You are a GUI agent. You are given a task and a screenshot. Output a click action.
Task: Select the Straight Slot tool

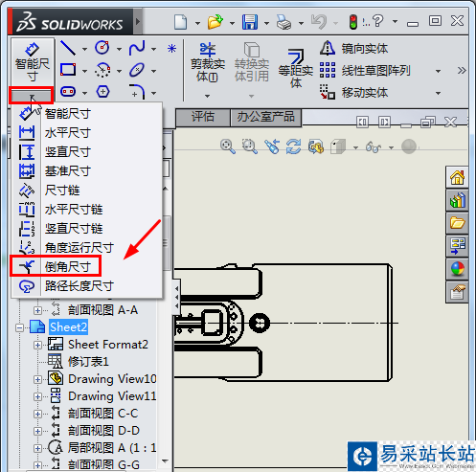[x=68, y=92]
